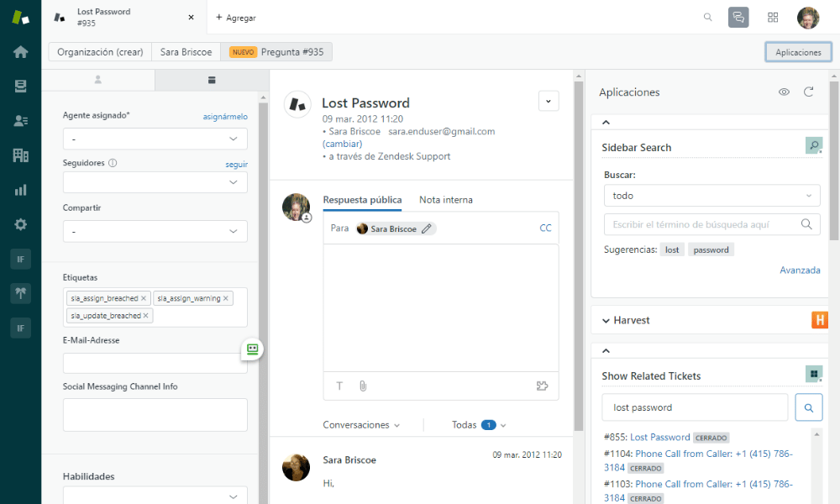The image size is (840, 504).
Task: Click the Seguidores info icon
Action: click(113, 163)
